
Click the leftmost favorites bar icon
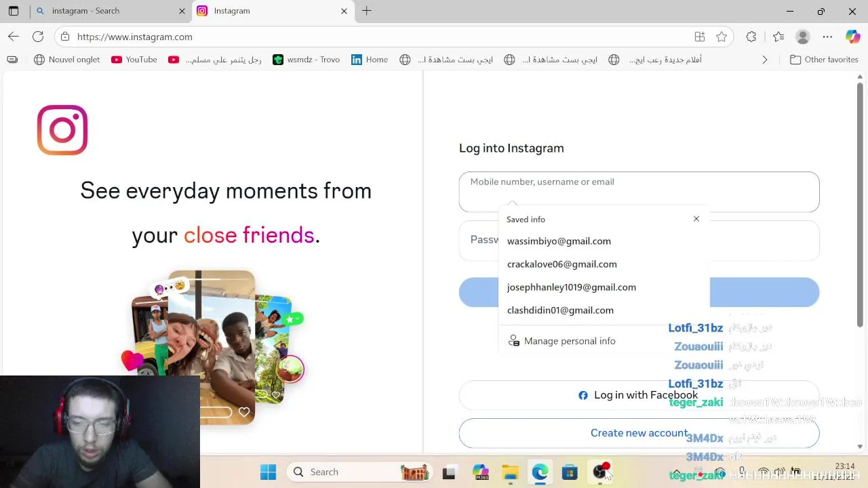point(12,60)
